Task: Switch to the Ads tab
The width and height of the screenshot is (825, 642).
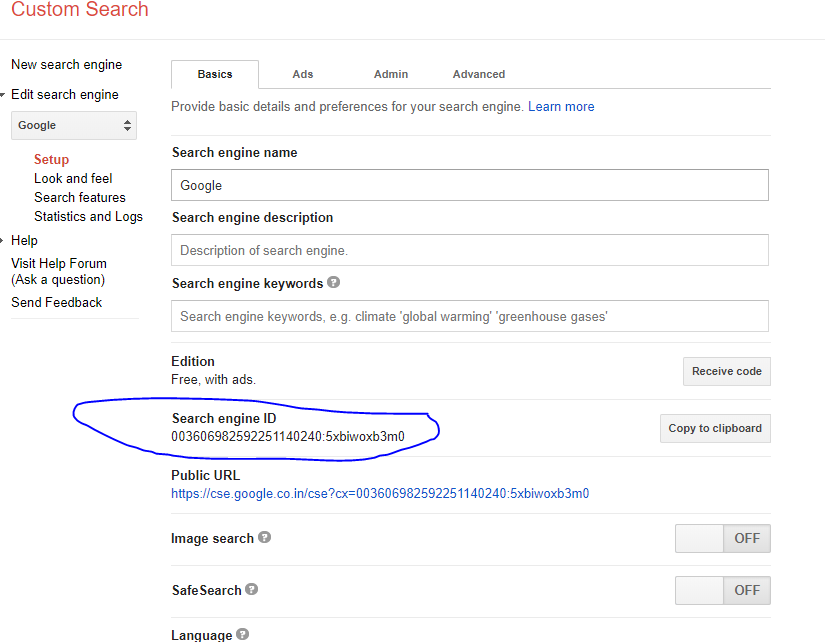Action: click(x=302, y=73)
